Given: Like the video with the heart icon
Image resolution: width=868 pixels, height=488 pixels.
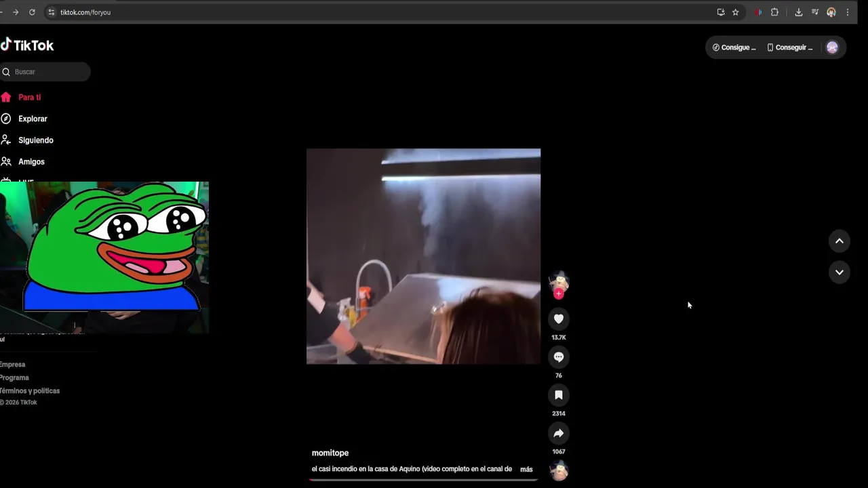Looking at the screenshot, I should [x=559, y=319].
